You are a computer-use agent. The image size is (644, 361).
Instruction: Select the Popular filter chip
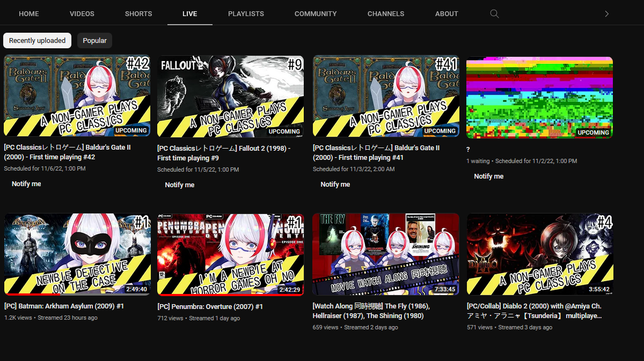click(x=94, y=40)
